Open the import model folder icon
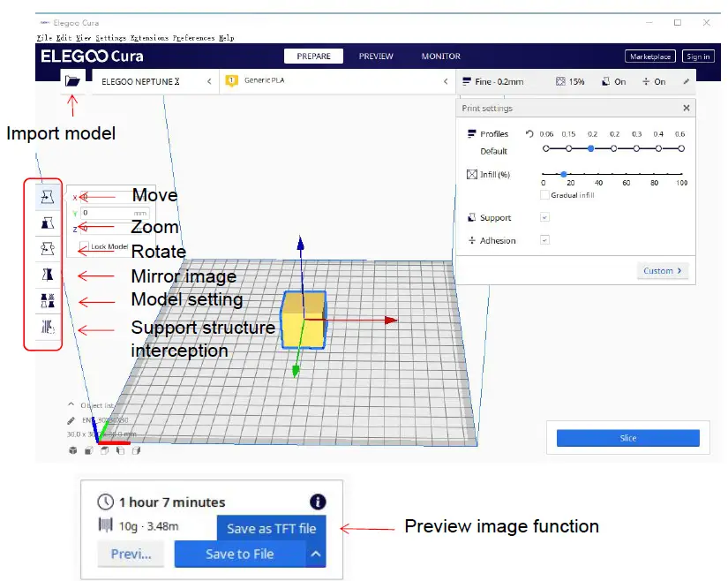728x581 pixels. 72,81
